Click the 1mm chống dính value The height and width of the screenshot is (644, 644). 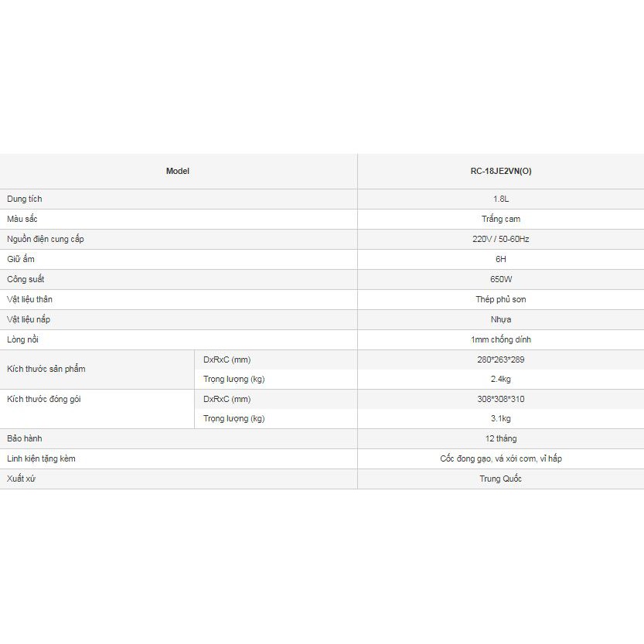click(x=500, y=339)
